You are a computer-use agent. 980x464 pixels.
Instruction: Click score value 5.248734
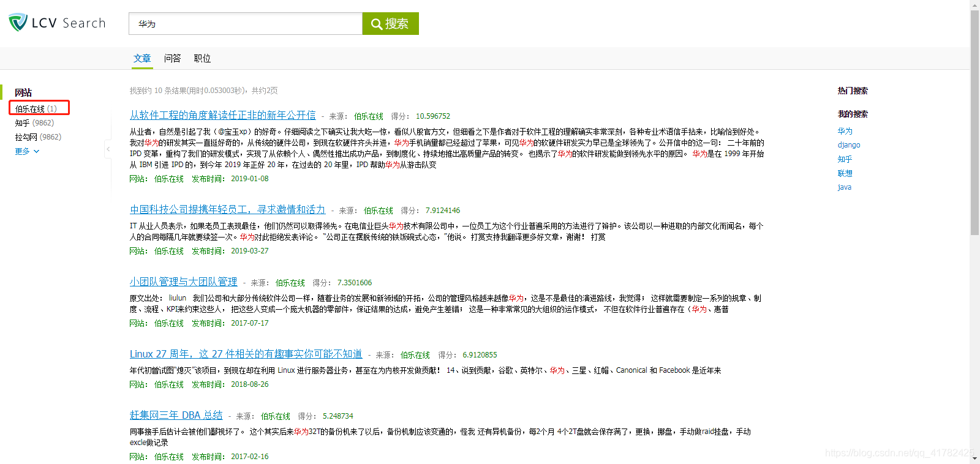point(338,416)
